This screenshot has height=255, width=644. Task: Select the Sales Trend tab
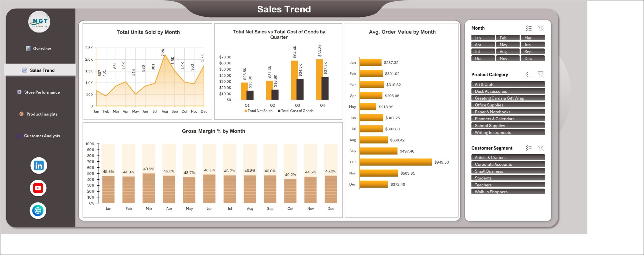coord(40,70)
